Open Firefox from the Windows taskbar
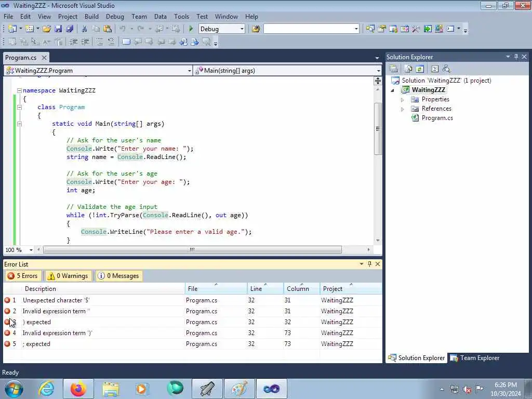Image resolution: width=532 pixels, height=399 pixels. 78,389
